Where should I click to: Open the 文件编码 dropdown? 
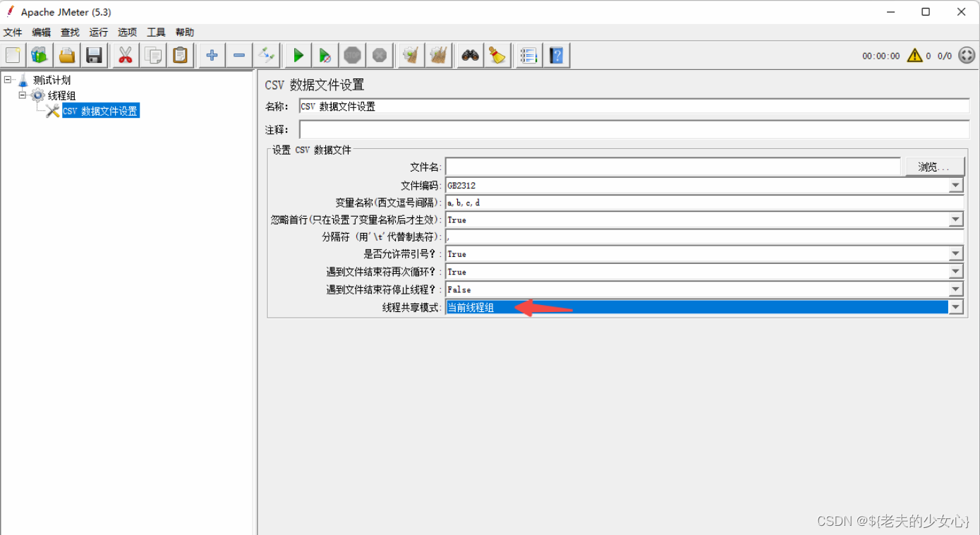click(x=956, y=186)
